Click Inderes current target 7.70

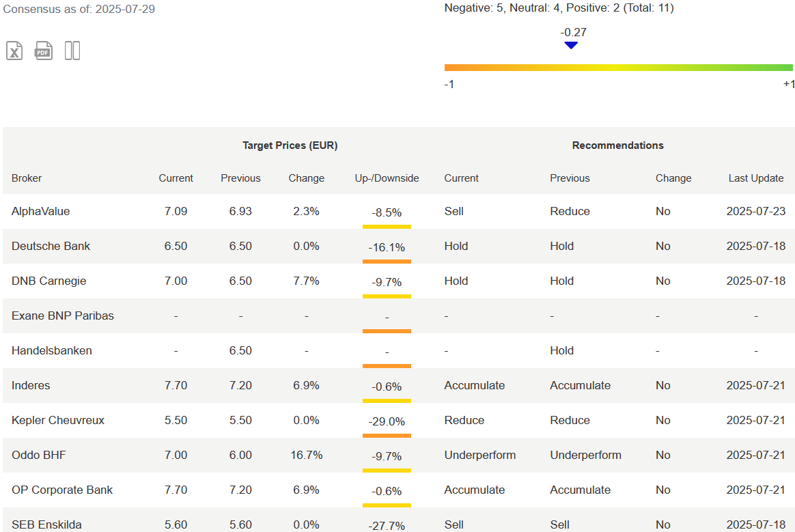(176, 385)
